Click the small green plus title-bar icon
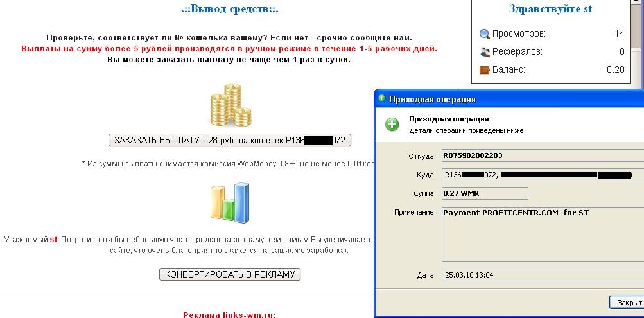 coord(382,99)
